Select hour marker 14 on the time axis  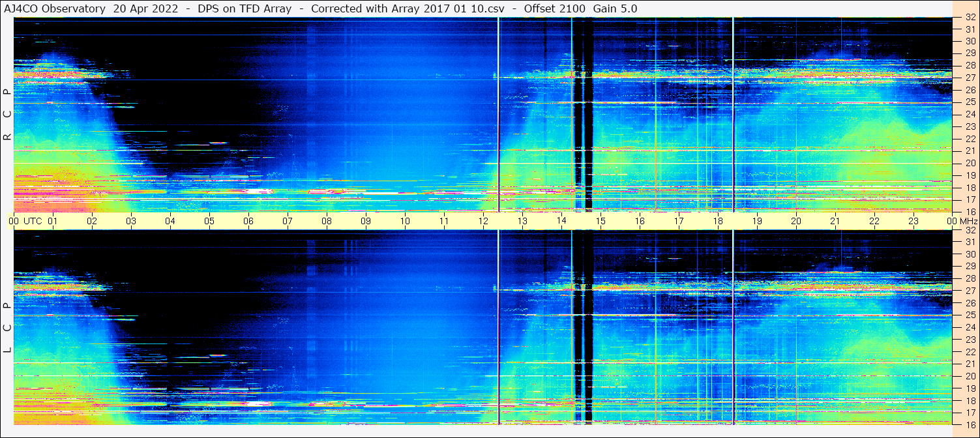(x=561, y=221)
